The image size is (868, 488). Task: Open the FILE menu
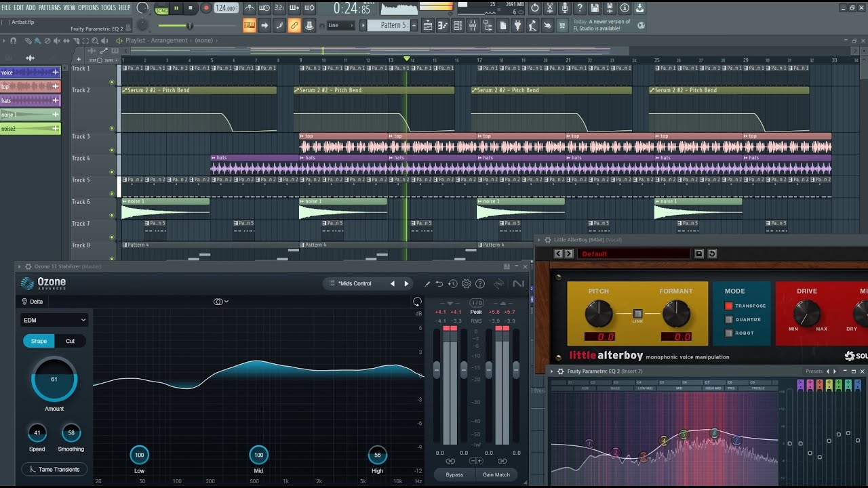point(6,7)
